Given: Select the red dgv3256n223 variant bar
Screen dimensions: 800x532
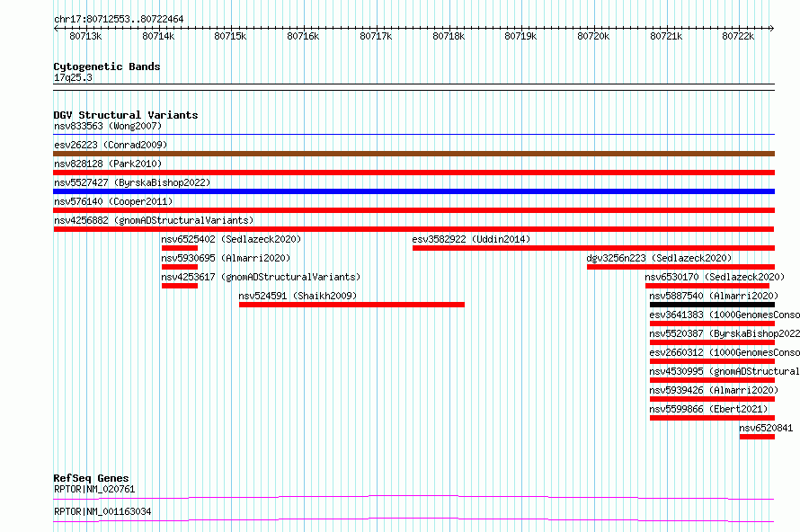Looking at the screenshot, I should pyautogui.click(x=680, y=267).
